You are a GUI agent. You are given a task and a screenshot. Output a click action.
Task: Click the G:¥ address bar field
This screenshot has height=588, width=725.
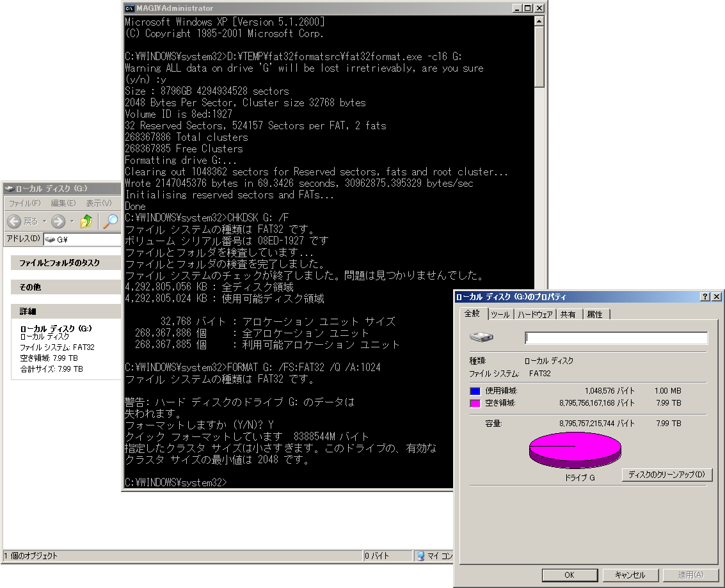point(83,239)
